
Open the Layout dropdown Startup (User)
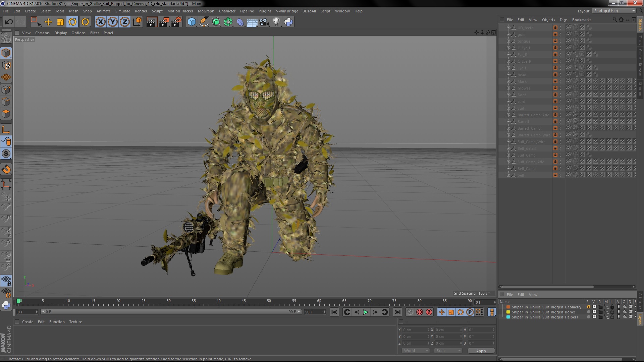pos(614,11)
